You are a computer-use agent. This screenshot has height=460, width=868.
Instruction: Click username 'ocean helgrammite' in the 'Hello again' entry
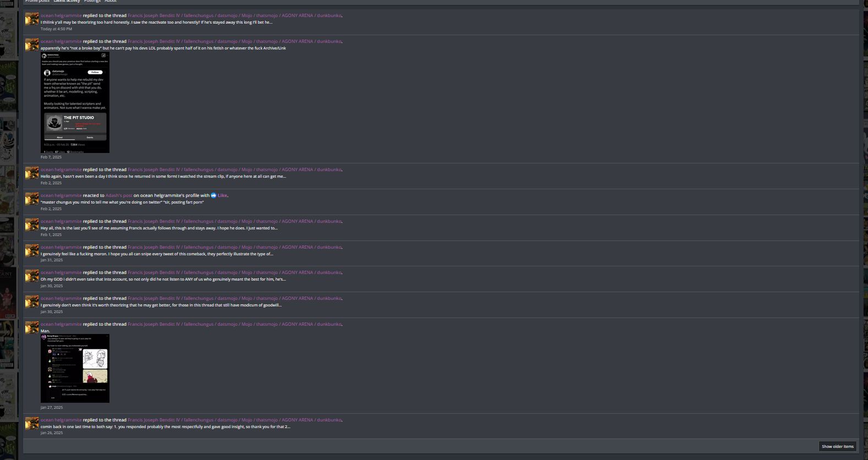pos(61,169)
